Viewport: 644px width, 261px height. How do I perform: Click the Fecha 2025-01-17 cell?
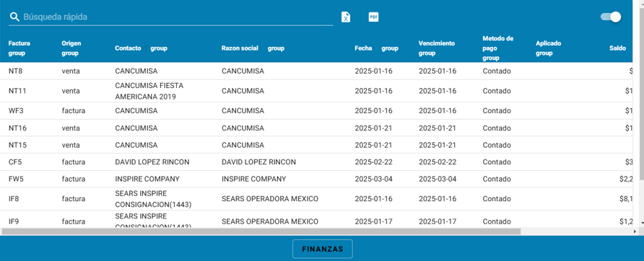(x=373, y=221)
